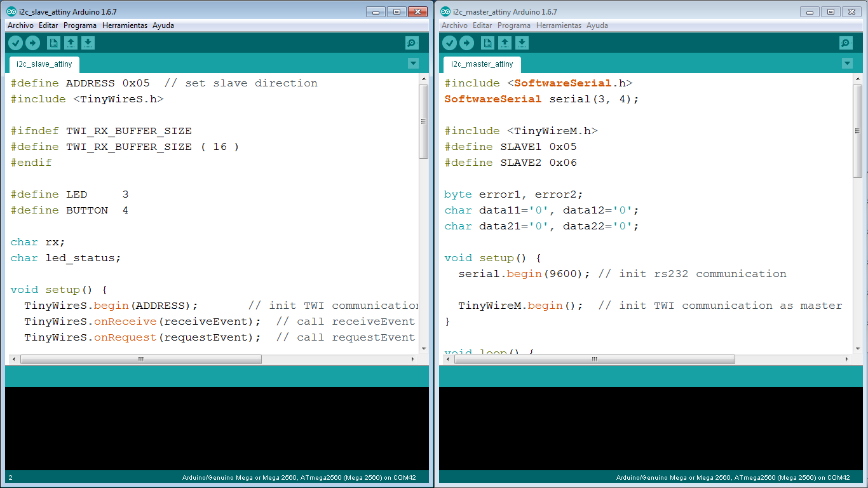Image resolution: width=868 pixels, height=488 pixels.
Task: Select the i2c_master_attiny tab
Action: [x=482, y=64]
